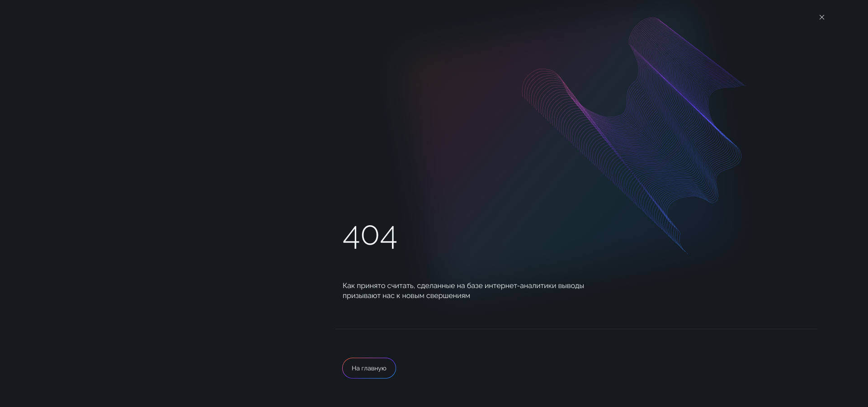Close the 404 page with the X icon
The image size is (868, 407).
[822, 17]
